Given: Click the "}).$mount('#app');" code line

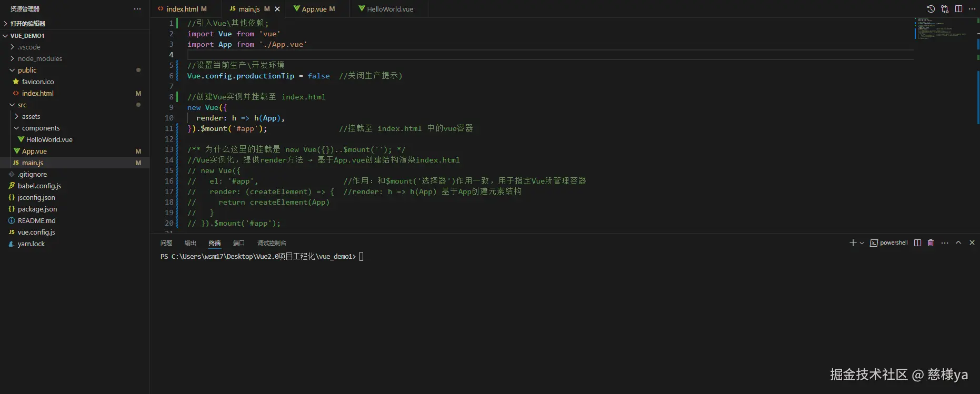Looking at the screenshot, I should tap(227, 128).
